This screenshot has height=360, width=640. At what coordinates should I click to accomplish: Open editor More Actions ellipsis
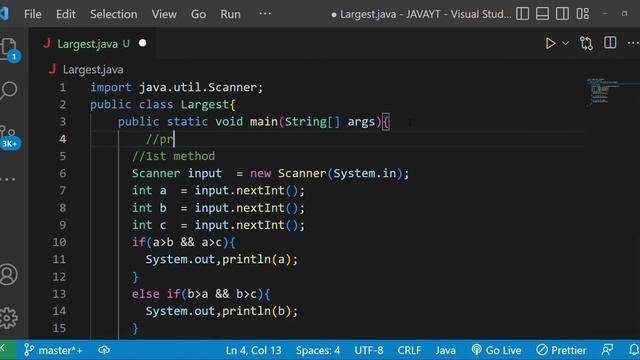633,43
